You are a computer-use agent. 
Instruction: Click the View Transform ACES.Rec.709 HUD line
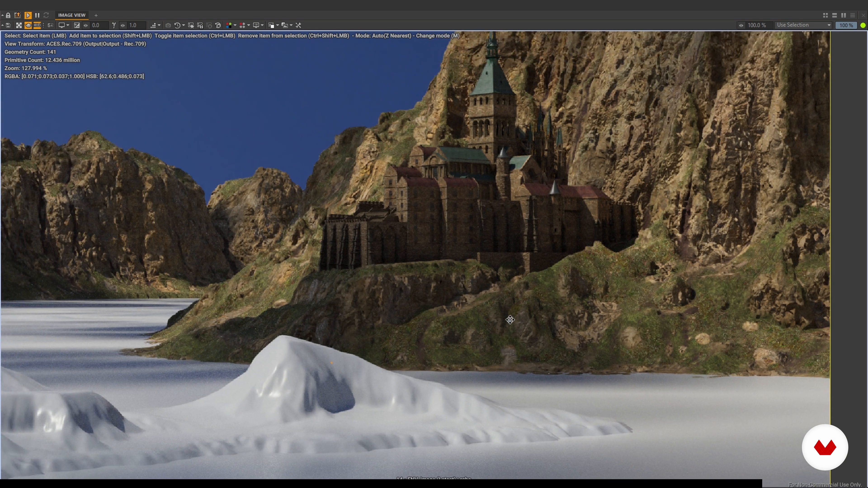pyautogui.click(x=75, y=44)
